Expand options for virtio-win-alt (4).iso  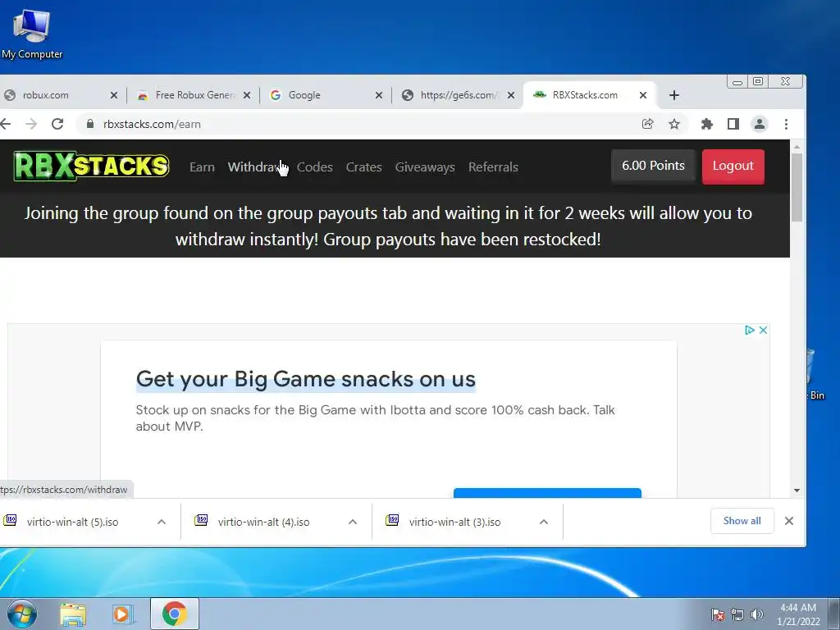tap(353, 522)
